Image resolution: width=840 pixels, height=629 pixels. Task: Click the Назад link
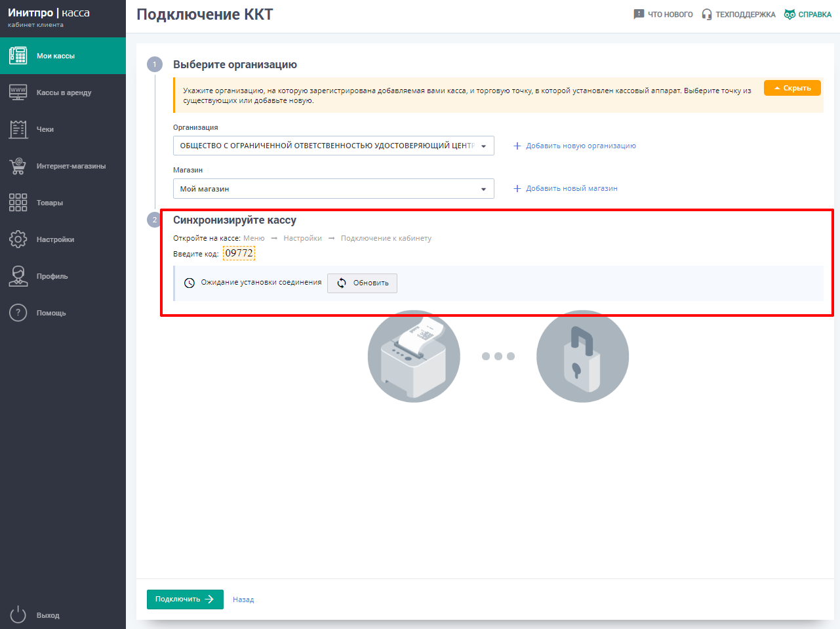tap(243, 599)
